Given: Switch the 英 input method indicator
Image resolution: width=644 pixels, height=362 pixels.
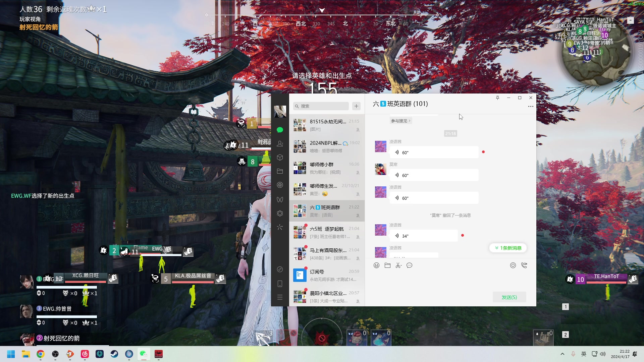Looking at the screenshot, I should coord(584,354).
